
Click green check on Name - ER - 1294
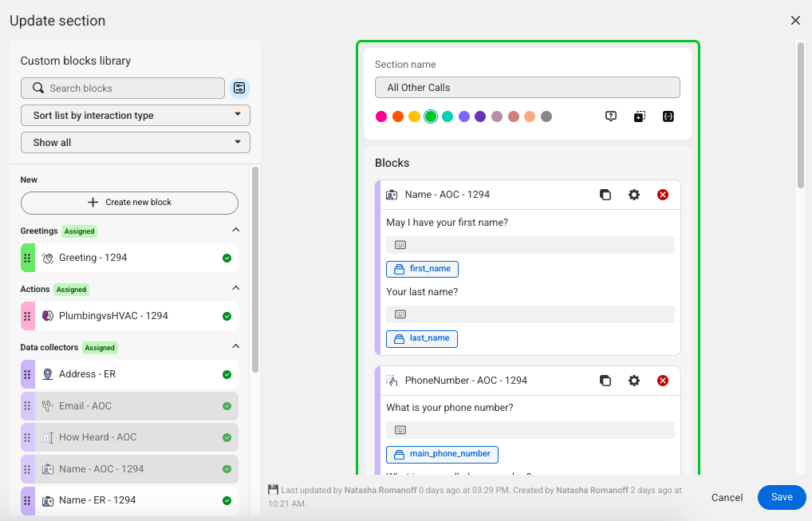tap(227, 501)
